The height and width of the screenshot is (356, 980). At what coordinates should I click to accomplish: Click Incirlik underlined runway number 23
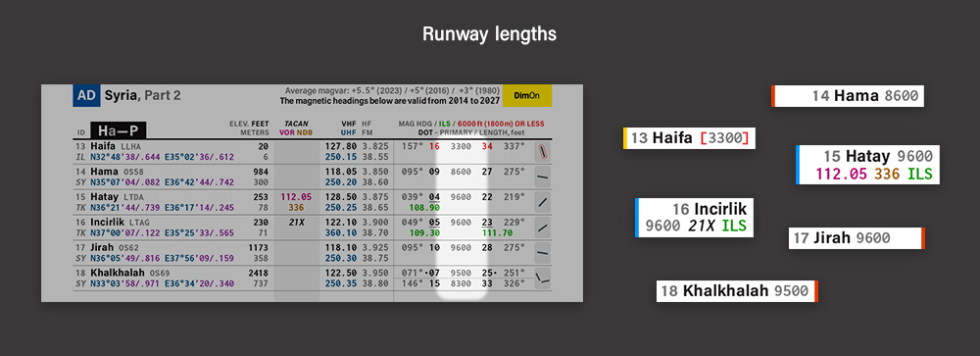click(487, 222)
